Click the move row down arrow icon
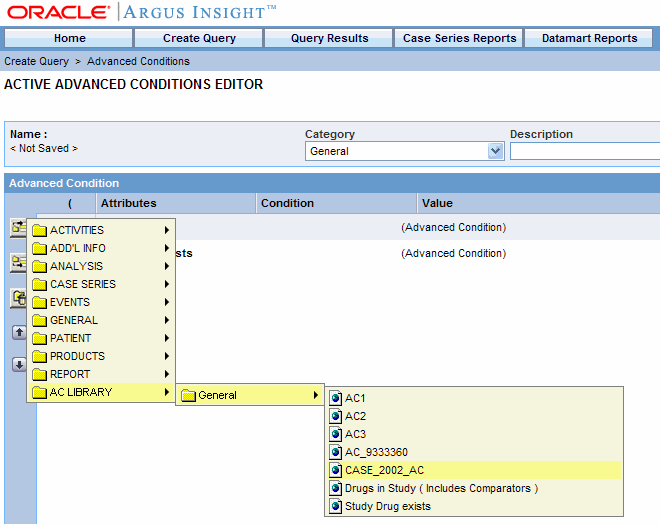Viewport: 660px width, 524px height. [18, 364]
